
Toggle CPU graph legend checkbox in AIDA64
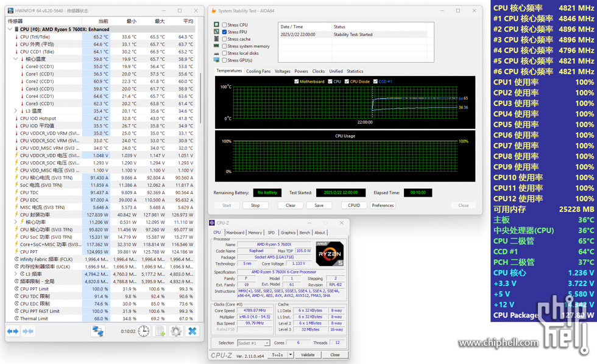330,82
